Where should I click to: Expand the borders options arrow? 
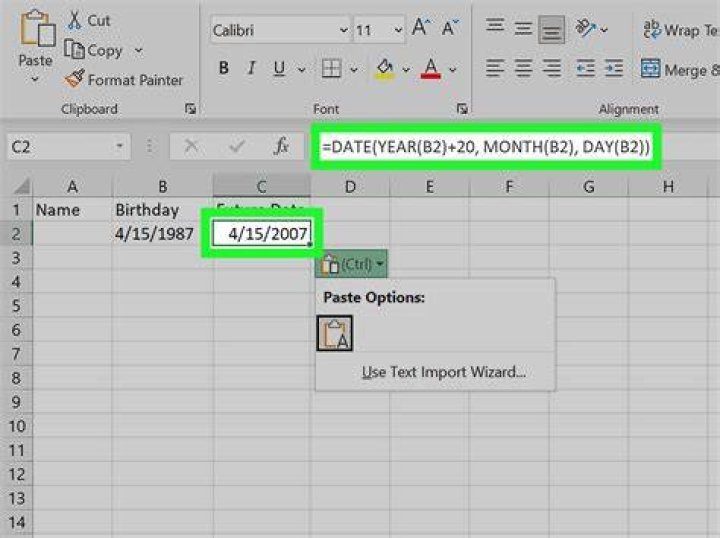(x=354, y=69)
